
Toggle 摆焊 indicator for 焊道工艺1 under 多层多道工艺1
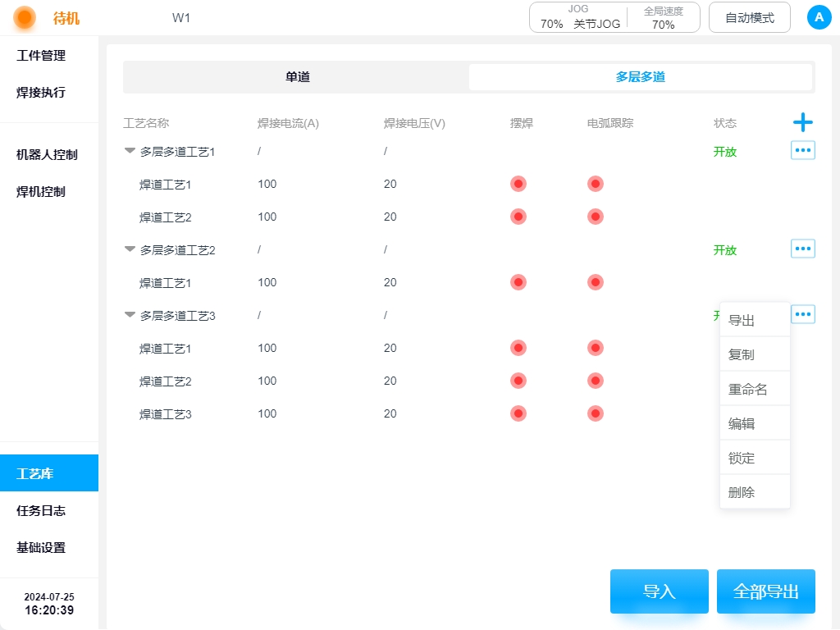point(518,184)
